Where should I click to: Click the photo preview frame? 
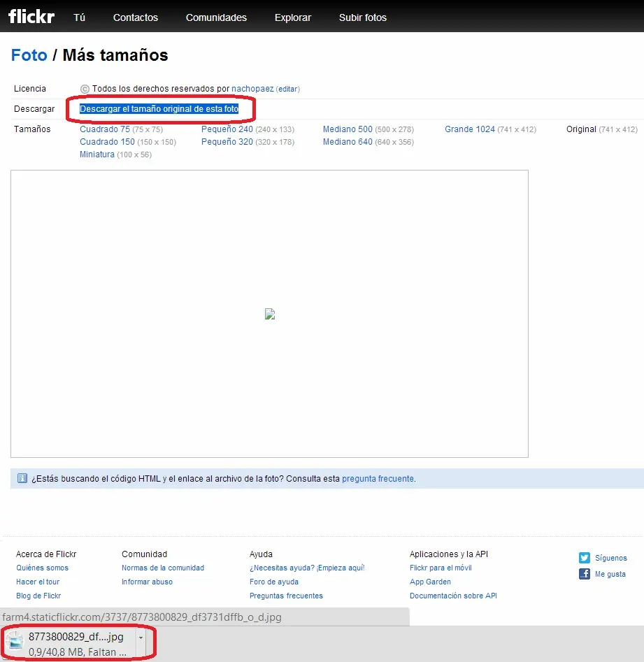tap(269, 314)
